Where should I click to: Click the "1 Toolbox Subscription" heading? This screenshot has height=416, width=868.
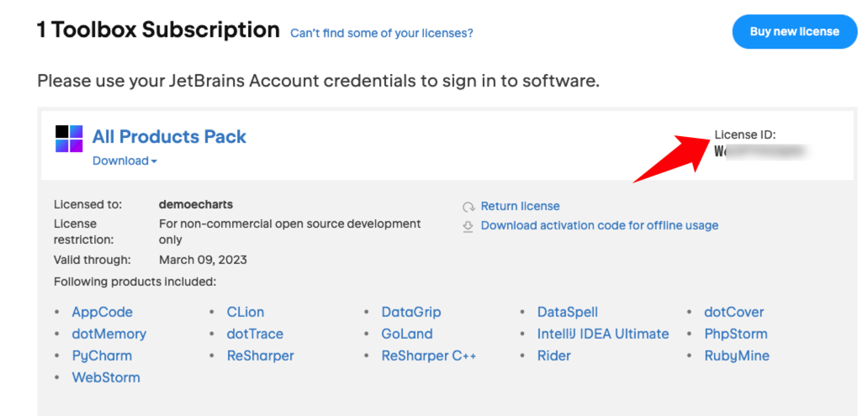click(x=158, y=30)
